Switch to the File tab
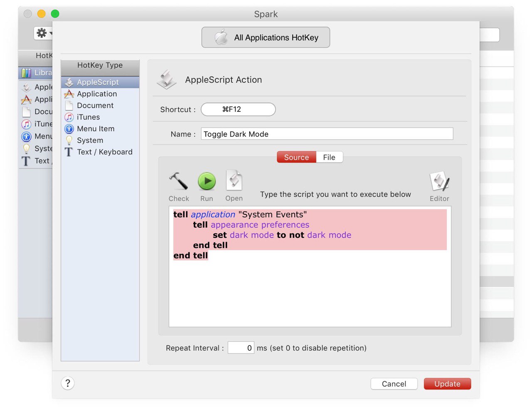532x407 pixels. click(x=329, y=157)
